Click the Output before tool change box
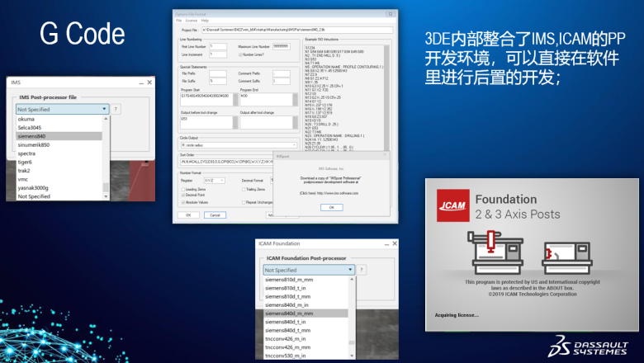Screen dimensions: 644x363 (x=209, y=122)
